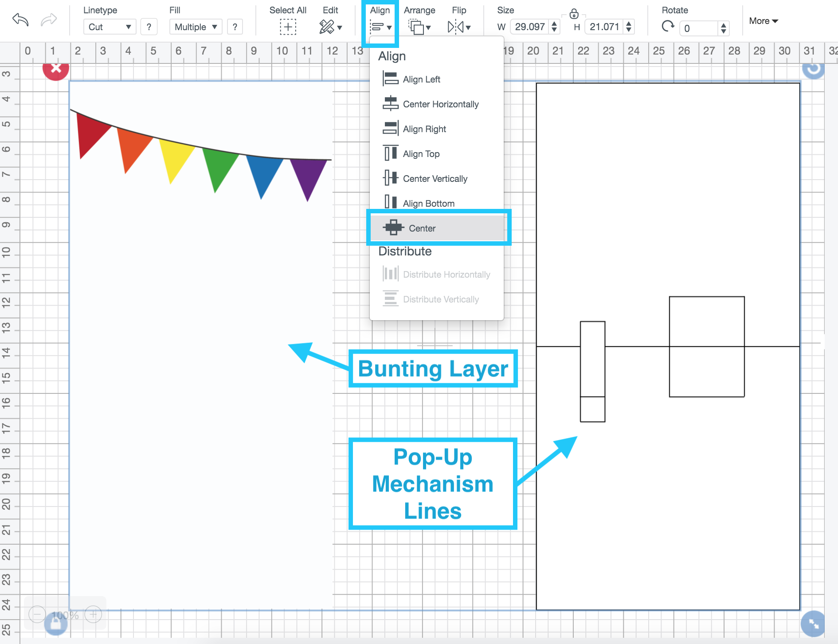Click the Undo arrow icon
838x644 pixels.
tap(20, 20)
